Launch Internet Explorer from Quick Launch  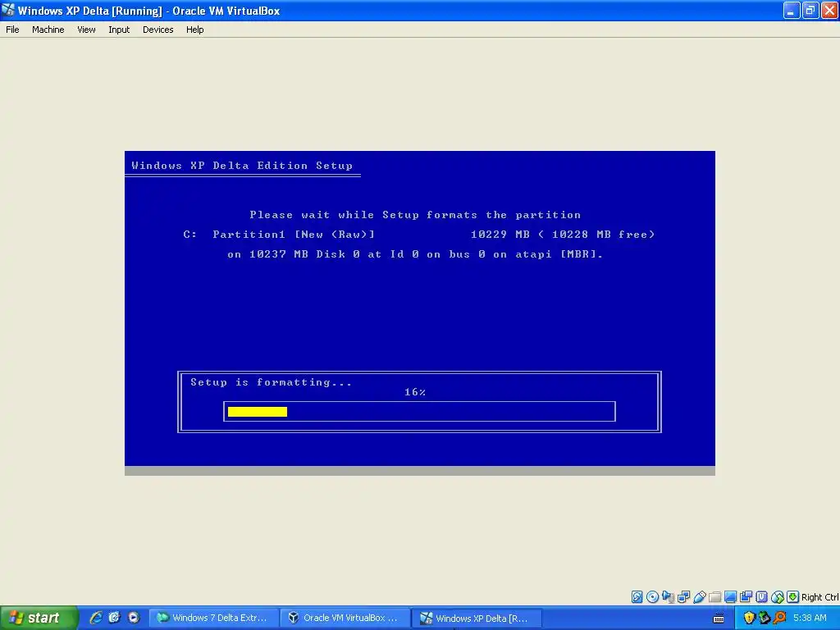(96, 618)
